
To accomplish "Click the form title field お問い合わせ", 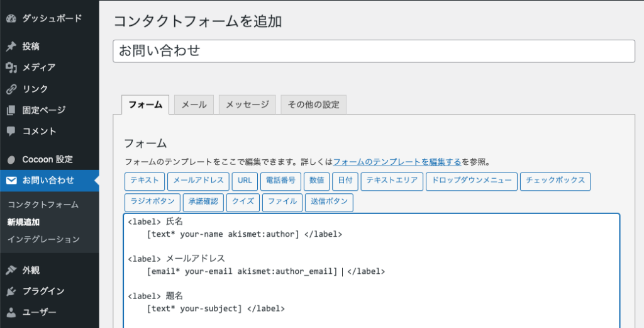I will pyautogui.click(x=374, y=51).
